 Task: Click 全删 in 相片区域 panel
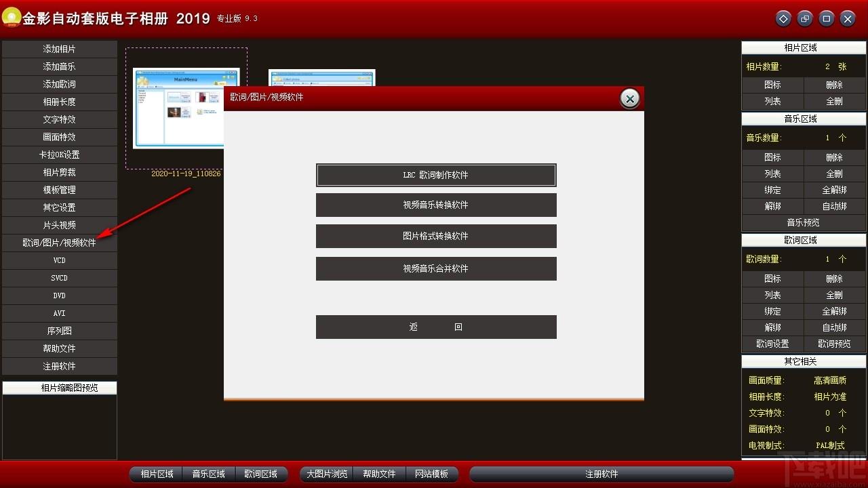[834, 101]
